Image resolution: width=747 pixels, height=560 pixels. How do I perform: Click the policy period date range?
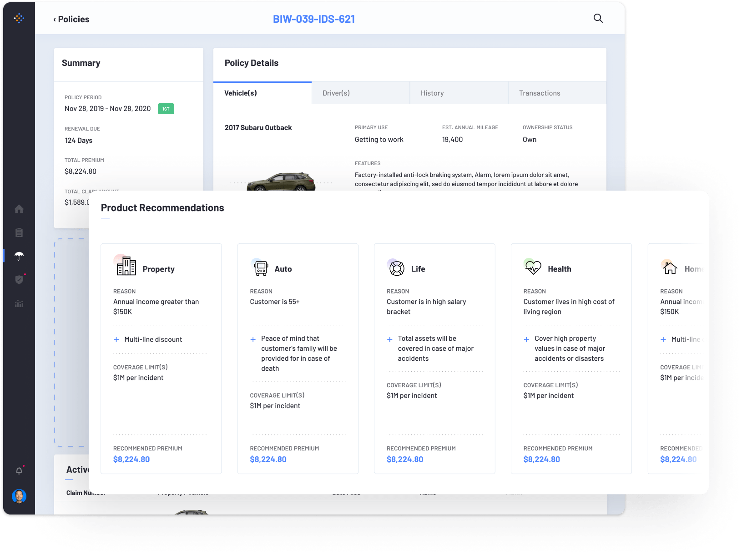pos(108,109)
